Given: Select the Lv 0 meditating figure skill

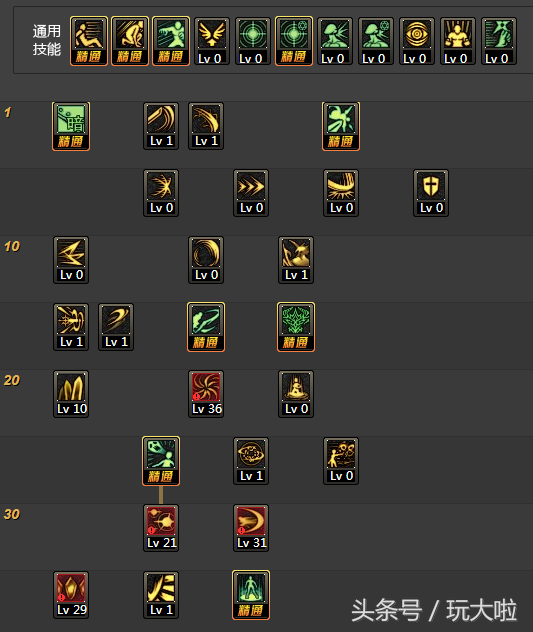Looking at the screenshot, I should pyautogui.click(x=296, y=394).
